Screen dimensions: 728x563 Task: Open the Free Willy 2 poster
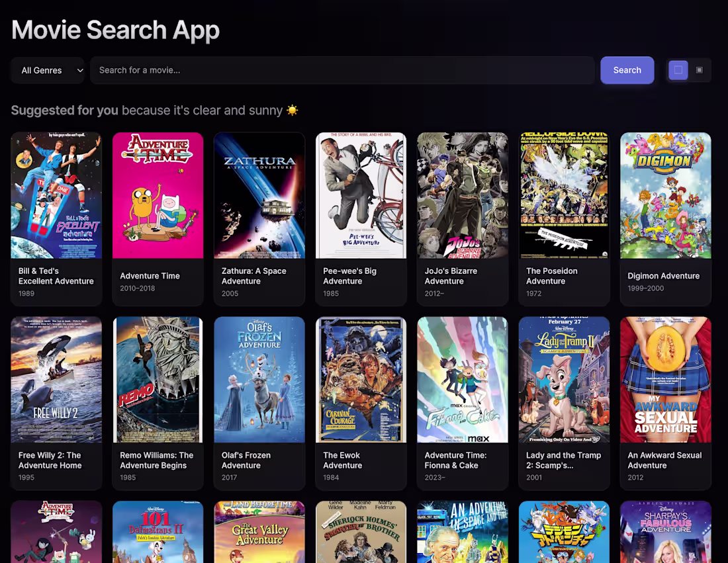(56, 380)
